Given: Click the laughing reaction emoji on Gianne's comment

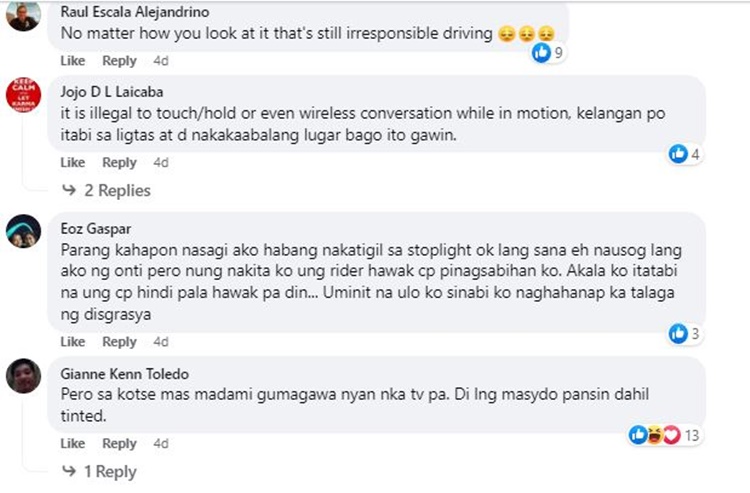Looking at the screenshot, I should point(655,435).
